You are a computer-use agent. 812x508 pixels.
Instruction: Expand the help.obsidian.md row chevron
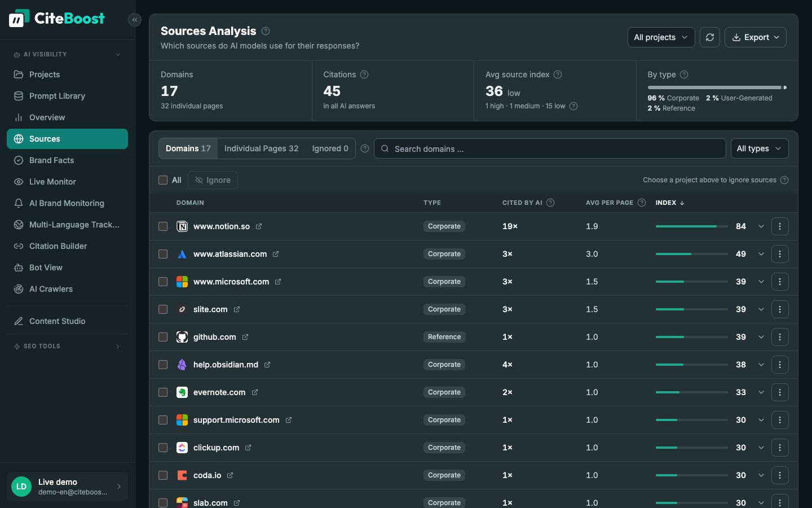761,365
